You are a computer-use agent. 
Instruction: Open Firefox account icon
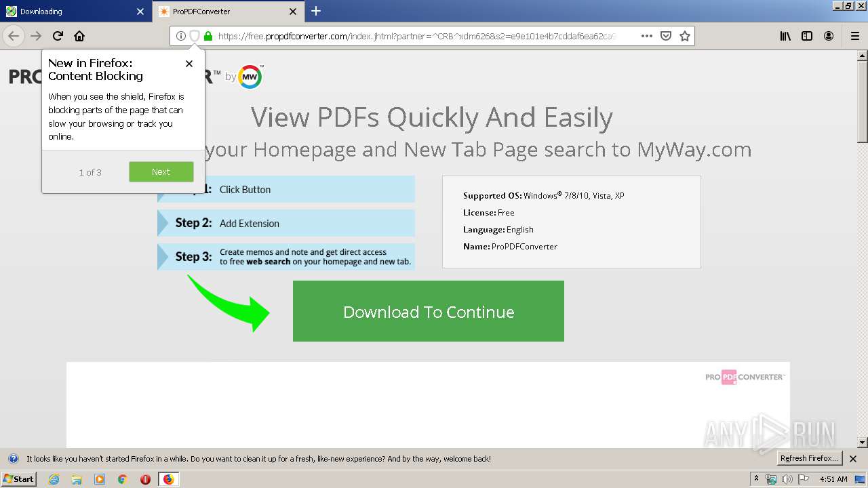pos(829,36)
